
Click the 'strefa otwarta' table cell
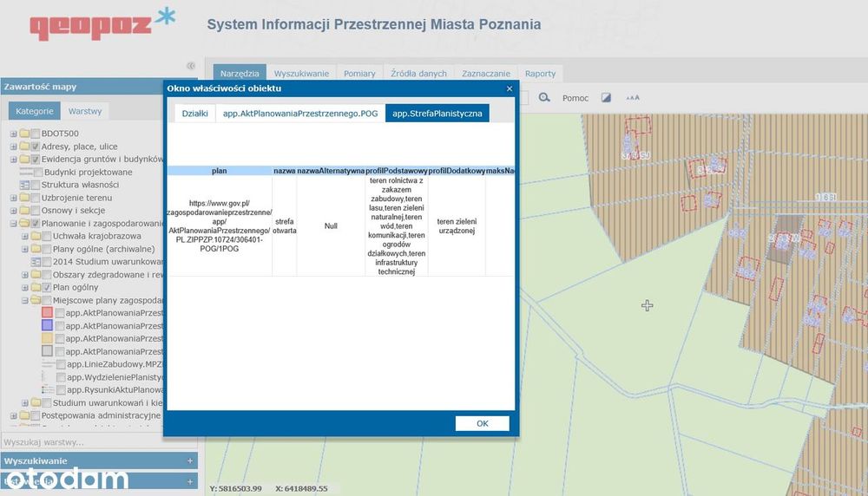285,225
